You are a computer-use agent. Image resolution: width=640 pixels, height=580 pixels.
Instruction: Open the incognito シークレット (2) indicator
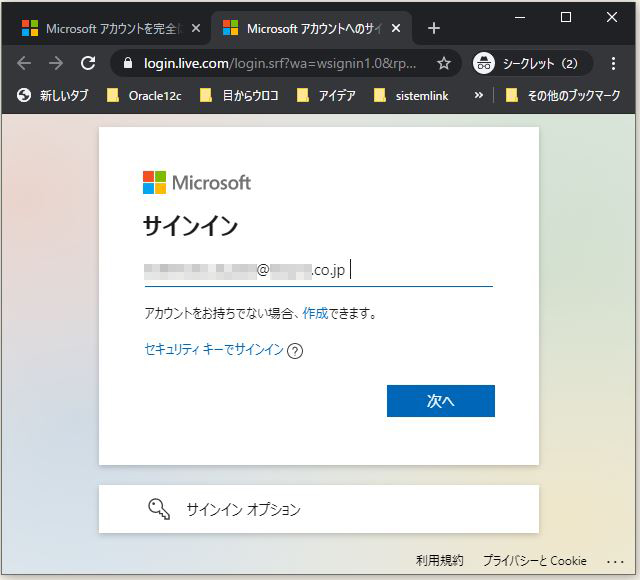coord(532,63)
